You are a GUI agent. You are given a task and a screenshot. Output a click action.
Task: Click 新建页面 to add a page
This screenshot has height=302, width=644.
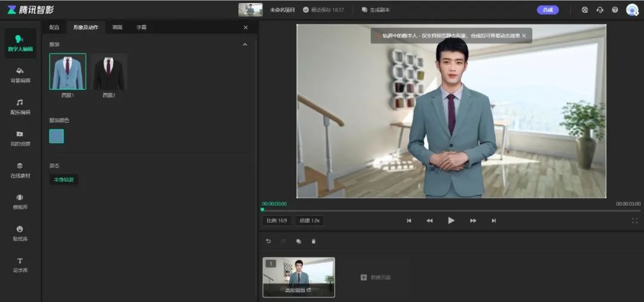click(x=376, y=278)
